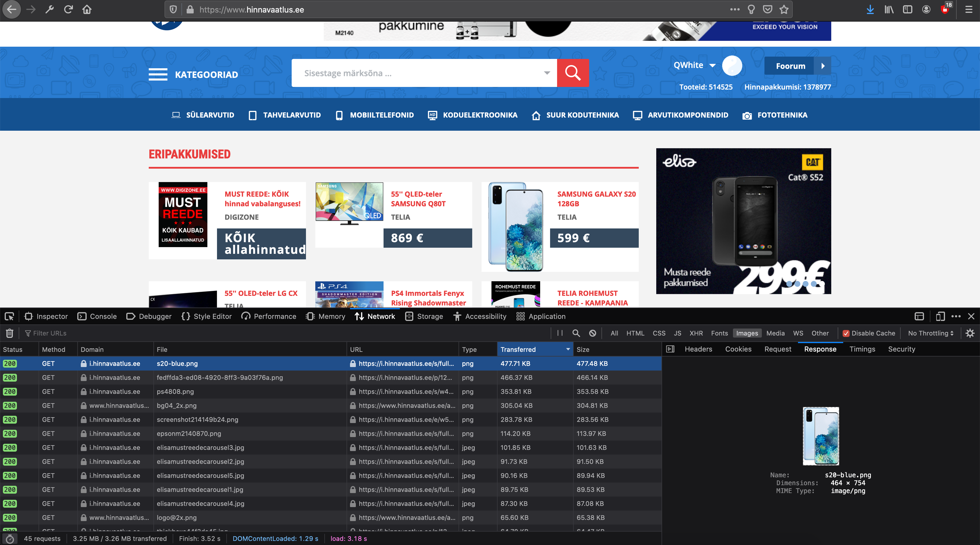Collapse the request details pane icon
This screenshot has width=980, height=545.
[670, 349]
